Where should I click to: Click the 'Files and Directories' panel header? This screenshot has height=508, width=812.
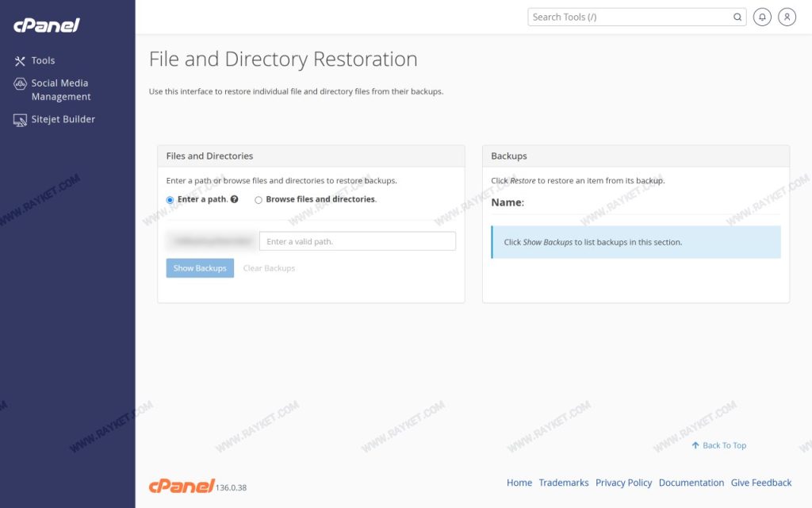tap(311, 156)
